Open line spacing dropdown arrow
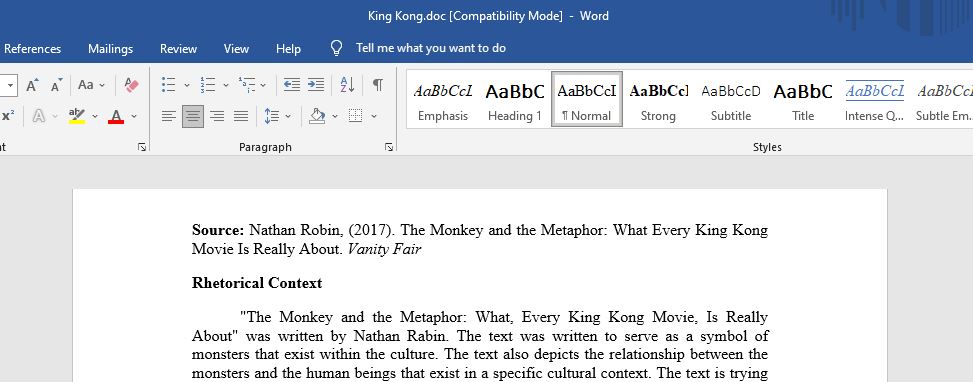 (x=288, y=116)
